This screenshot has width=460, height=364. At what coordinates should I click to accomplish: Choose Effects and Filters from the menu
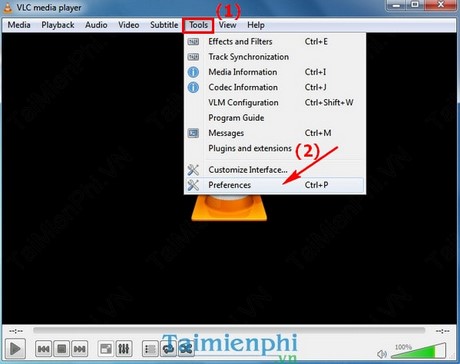(x=275, y=42)
